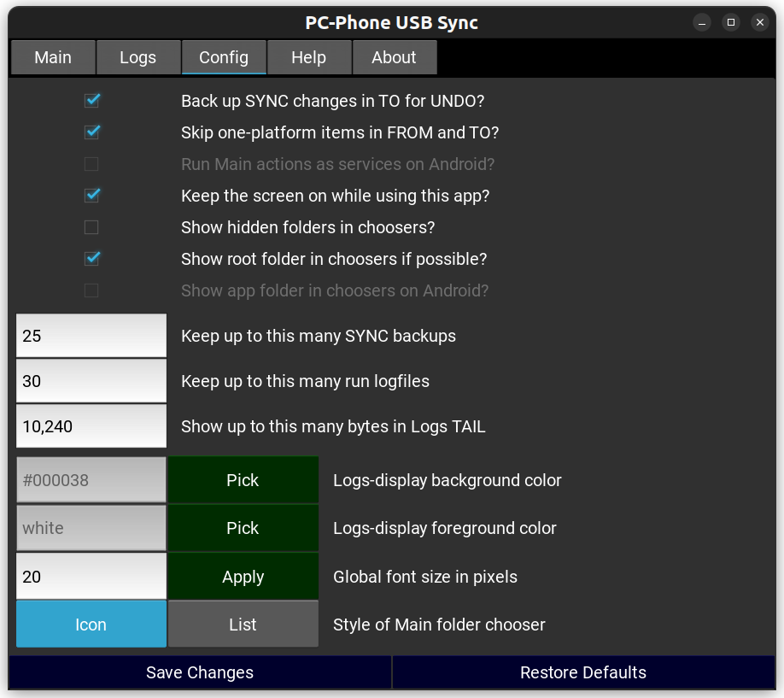Uncheck Back up SYNC changes for UNDO
The width and height of the screenshot is (784, 698).
tap(92, 101)
